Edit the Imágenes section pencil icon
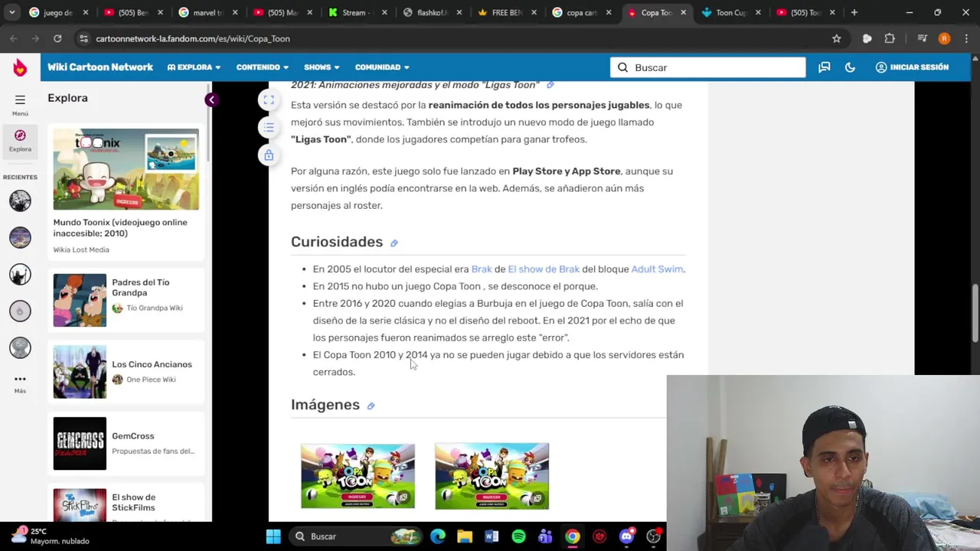The image size is (980, 551). point(371,406)
